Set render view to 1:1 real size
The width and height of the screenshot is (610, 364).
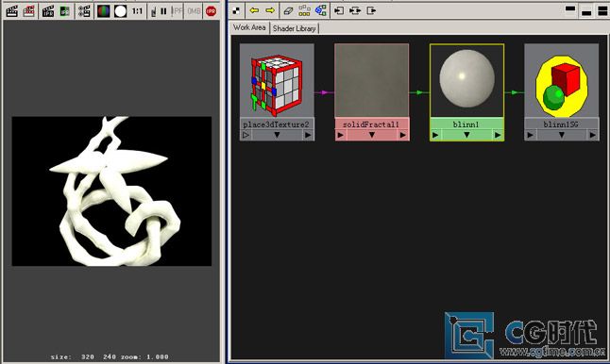(x=137, y=11)
